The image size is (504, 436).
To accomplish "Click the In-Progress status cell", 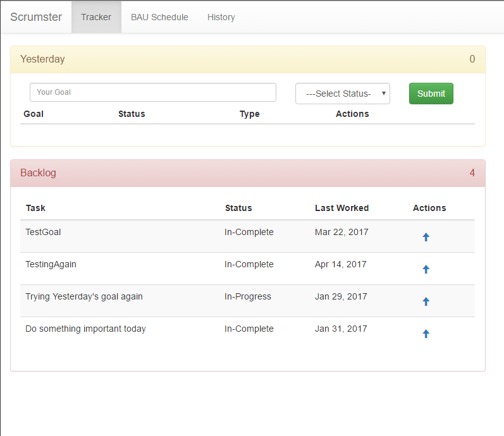I will (x=247, y=296).
